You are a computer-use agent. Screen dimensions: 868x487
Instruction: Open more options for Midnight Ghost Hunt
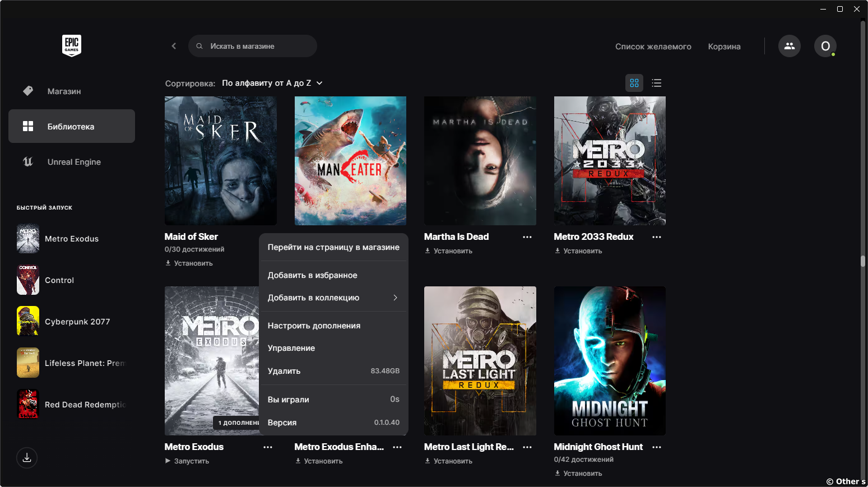click(657, 447)
